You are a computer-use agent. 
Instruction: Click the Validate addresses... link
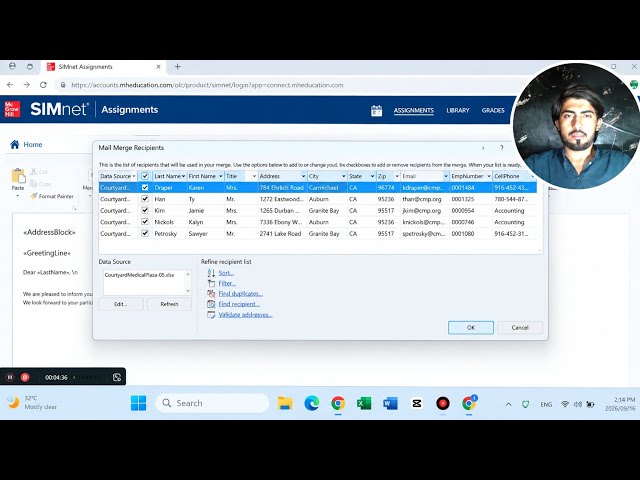point(245,315)
